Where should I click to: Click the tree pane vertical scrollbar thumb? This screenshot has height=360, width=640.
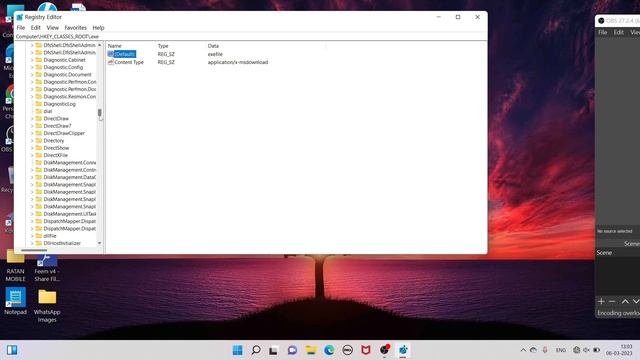[x=100, y=113]
